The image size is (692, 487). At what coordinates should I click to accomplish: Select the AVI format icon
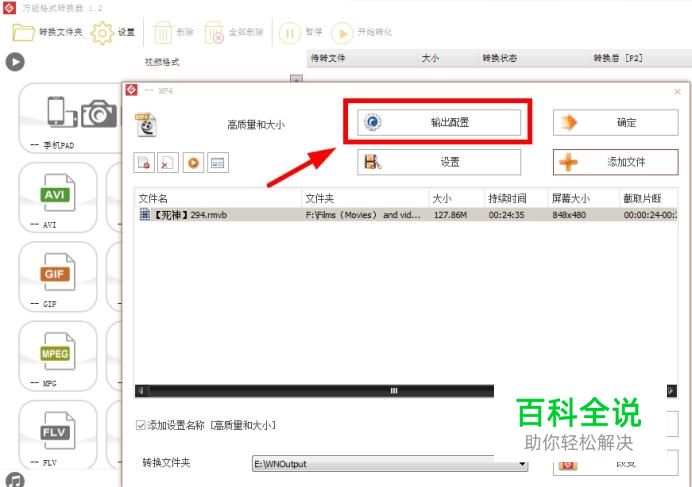pos(58,197)
